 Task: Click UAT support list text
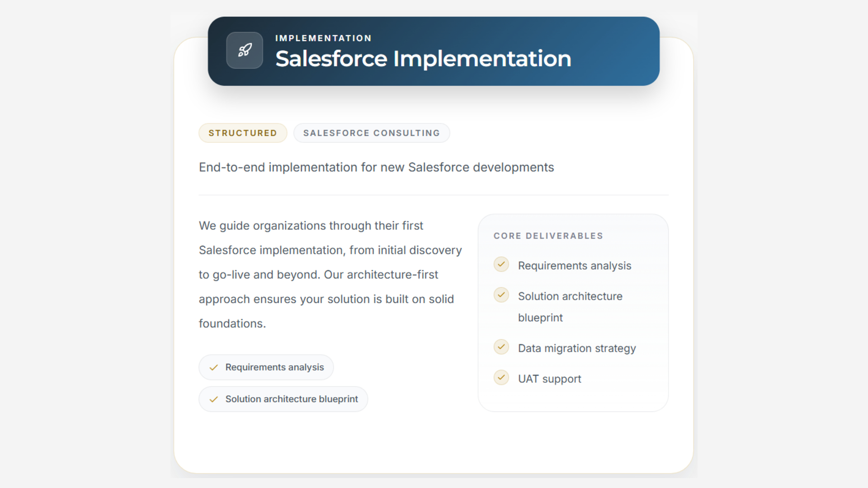point(549,379)
